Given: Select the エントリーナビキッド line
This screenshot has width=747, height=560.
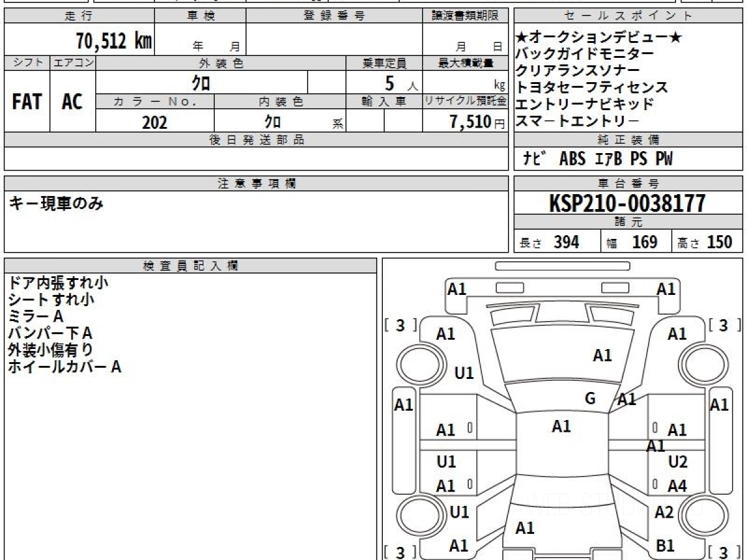Looking at the screenshot, I should coord(585,104).
